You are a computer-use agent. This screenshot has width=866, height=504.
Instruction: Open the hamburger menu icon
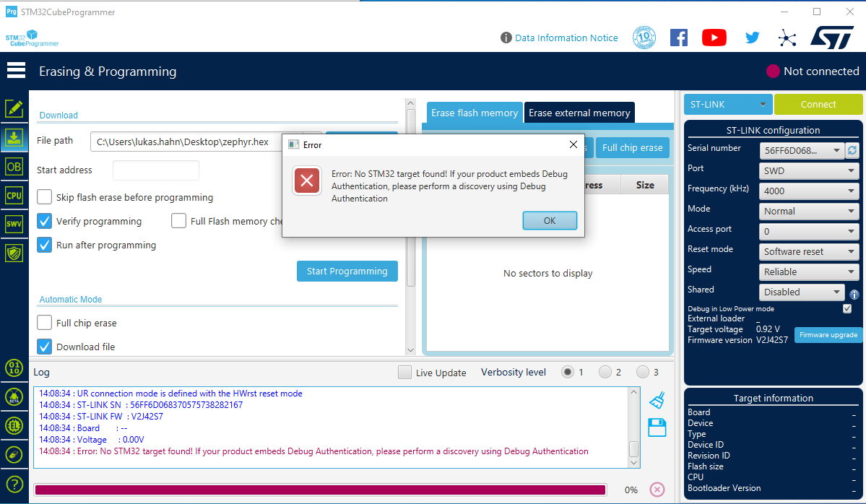pyautogui.click(x=16, y=71)
